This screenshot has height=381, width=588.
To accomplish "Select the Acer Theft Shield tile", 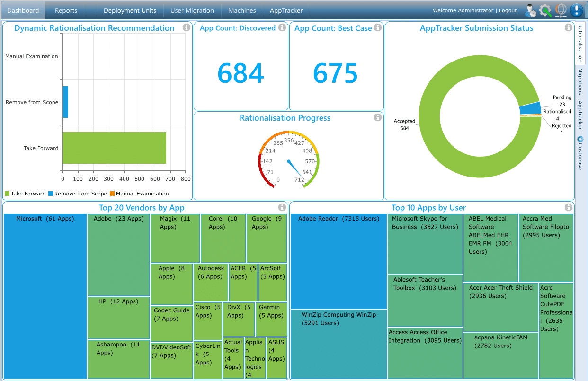I will tap(501, 307).
